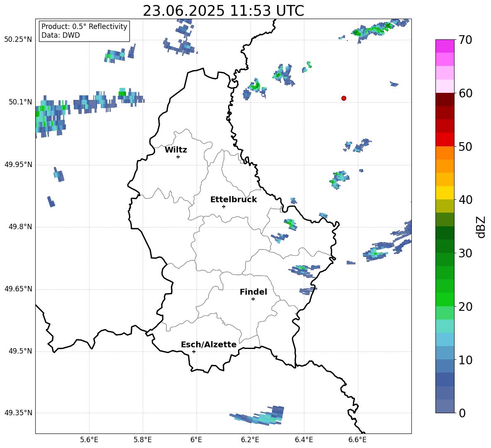Click the 49.35°N latitude label

pyautogui.click(x=18, y=413)
